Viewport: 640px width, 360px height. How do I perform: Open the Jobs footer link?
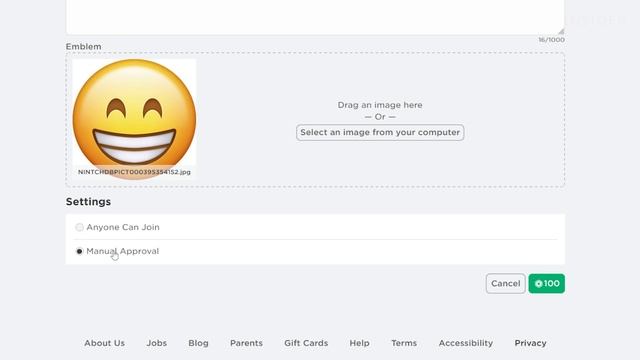pos(157,343)
